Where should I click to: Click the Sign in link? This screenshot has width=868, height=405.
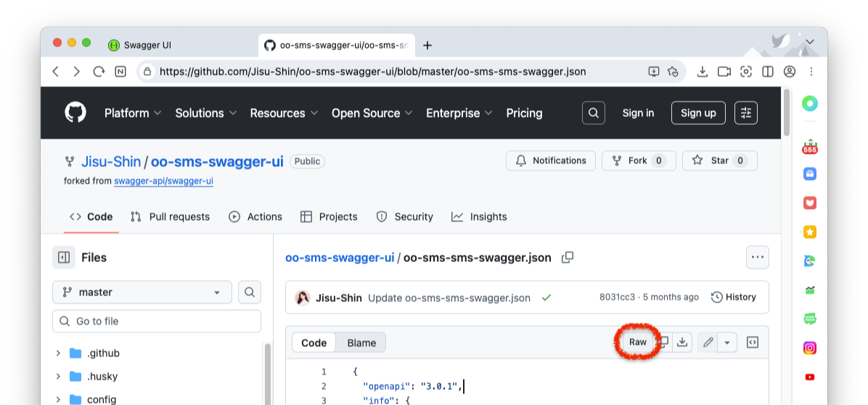pos(638,113)
